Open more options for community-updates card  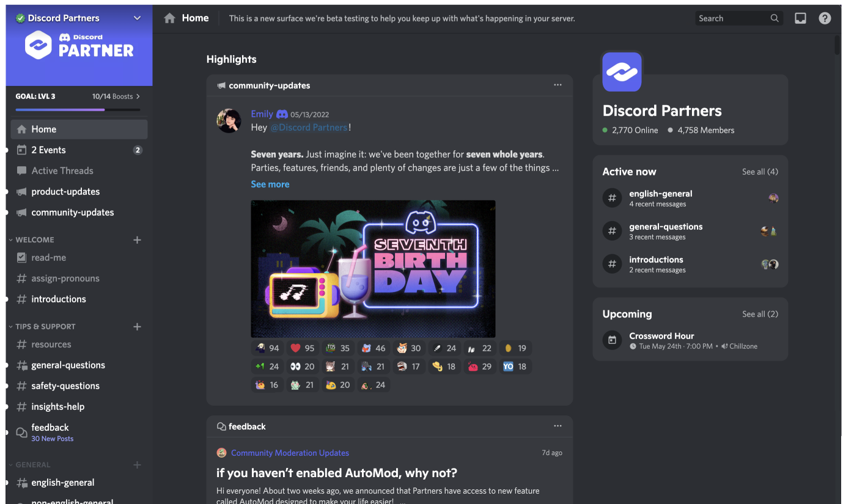pos(558,85)
